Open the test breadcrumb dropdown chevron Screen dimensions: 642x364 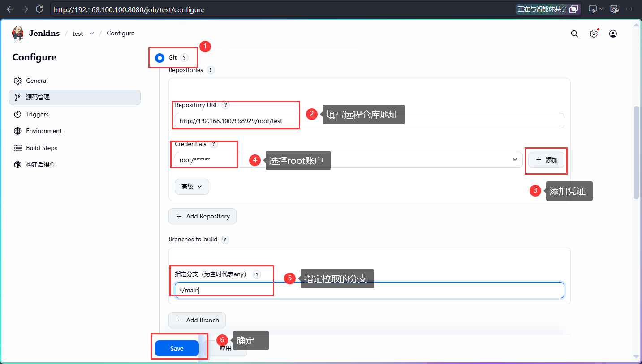pos(91,34)
